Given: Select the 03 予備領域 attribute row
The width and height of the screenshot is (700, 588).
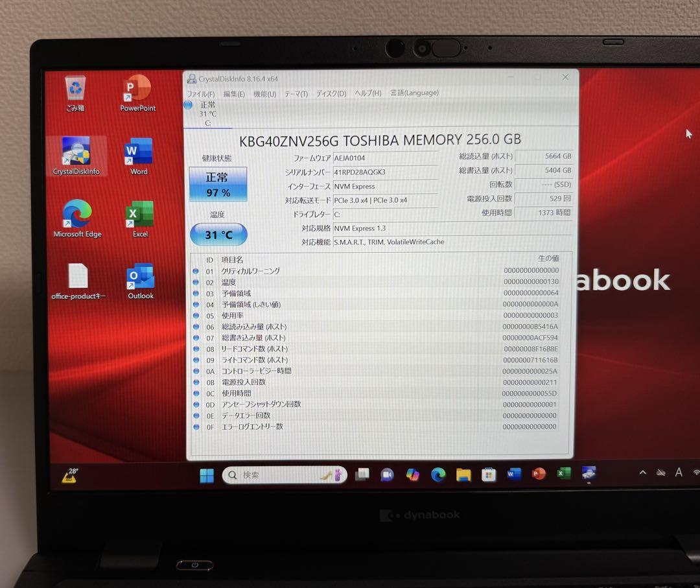Looking at the screenshot, I should (376, 293).
